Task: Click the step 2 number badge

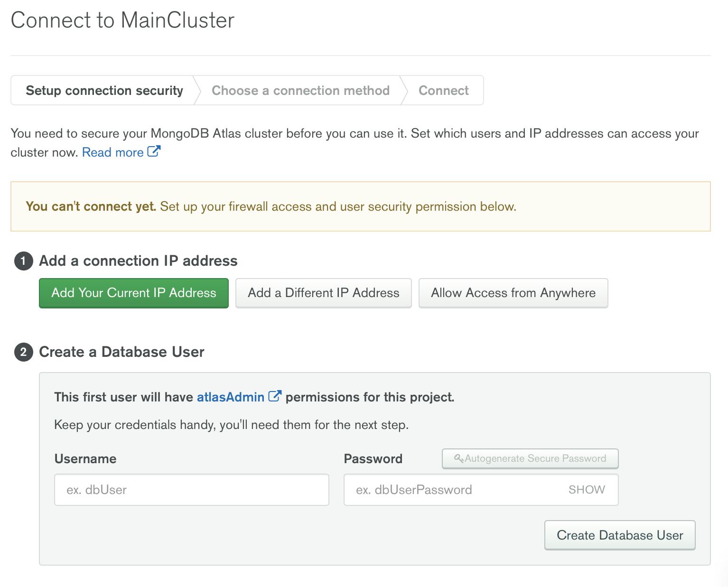Action: (23, 352)
